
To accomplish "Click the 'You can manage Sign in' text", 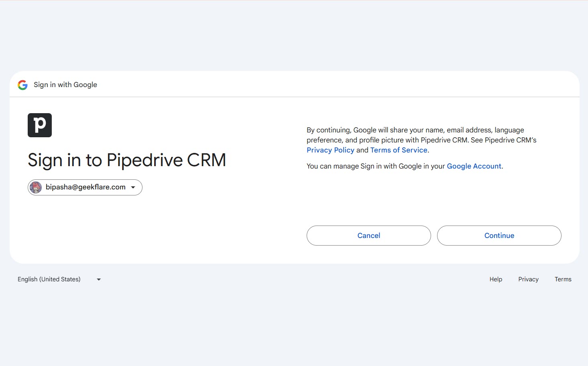I will (x=405, y=166).
